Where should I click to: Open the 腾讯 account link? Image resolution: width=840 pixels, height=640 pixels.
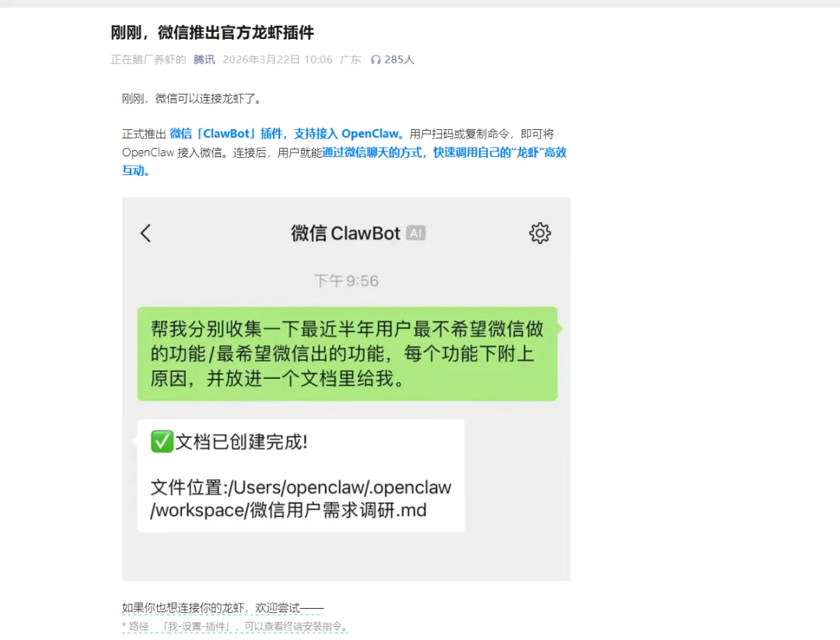pyautogui.click(x=204, y=59)
